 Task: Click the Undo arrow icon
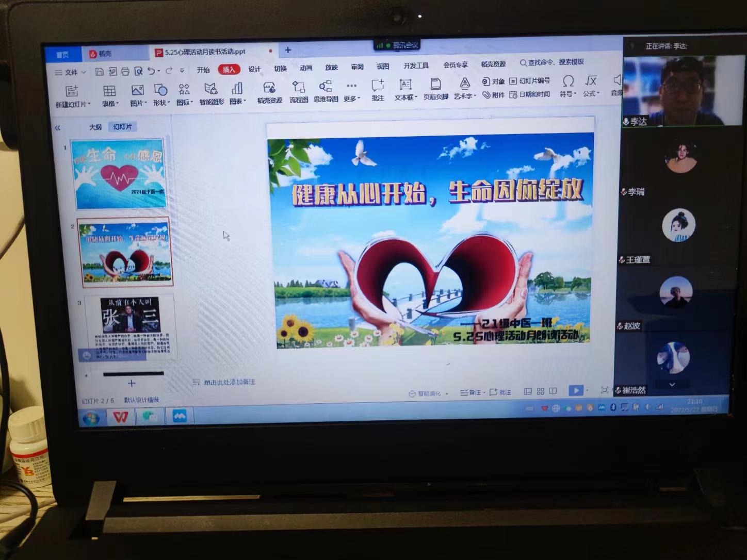click(151, 71)
